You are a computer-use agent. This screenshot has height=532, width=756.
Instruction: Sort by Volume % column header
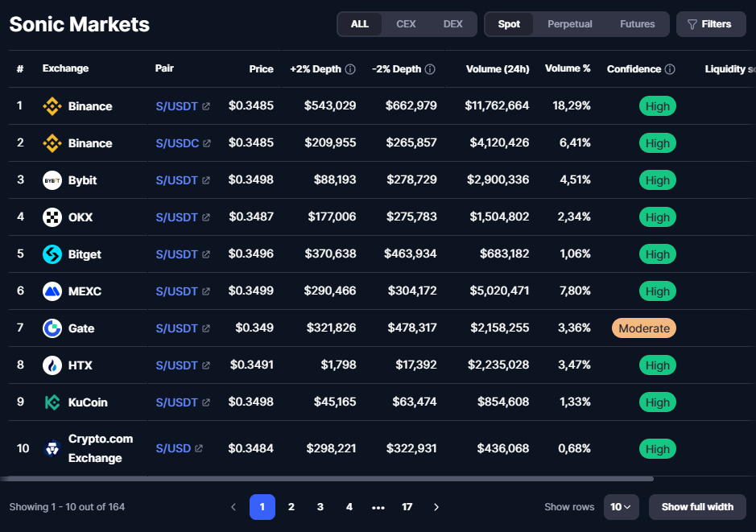[x=568, y=68]
